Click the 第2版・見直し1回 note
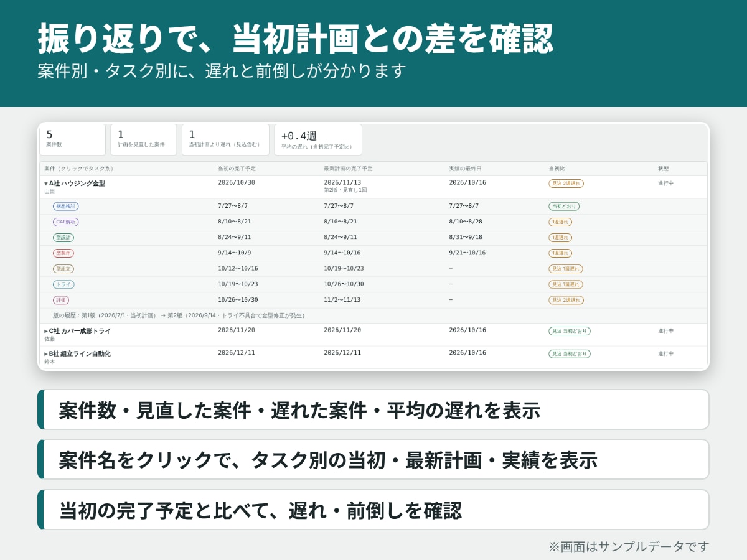The image size is (747, 560). [345, 190]
